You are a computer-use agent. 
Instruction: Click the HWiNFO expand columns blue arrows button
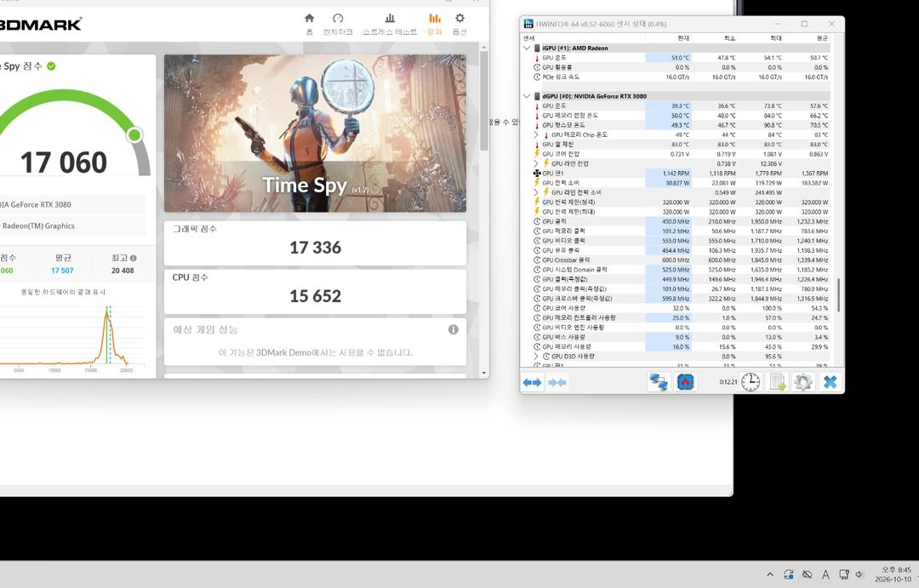pyautogui.click(x=532, y=382)
